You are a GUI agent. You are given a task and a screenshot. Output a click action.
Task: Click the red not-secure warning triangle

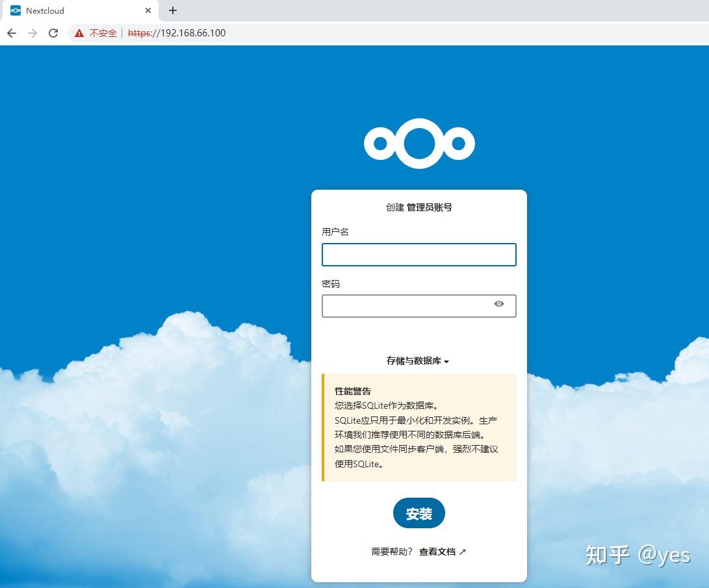coord(79,33)
